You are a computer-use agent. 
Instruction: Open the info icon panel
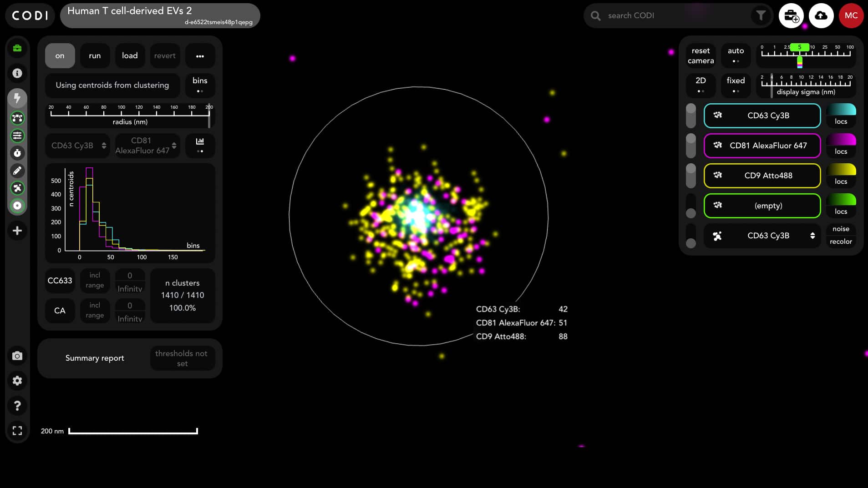(x=17, y=73)
